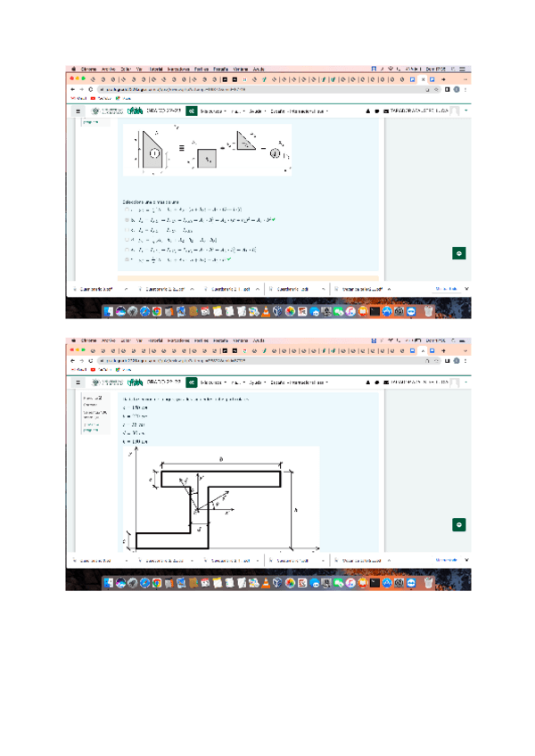535x756 pixels.
Task: Select answer option d in the quiz
Action: (x=127, y=240)
